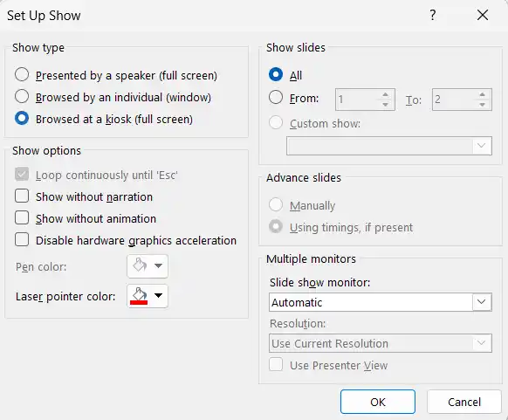This screenshot has width=508, height=420.
Task: Select Manually advance slides option
Action: coord(276,205)
